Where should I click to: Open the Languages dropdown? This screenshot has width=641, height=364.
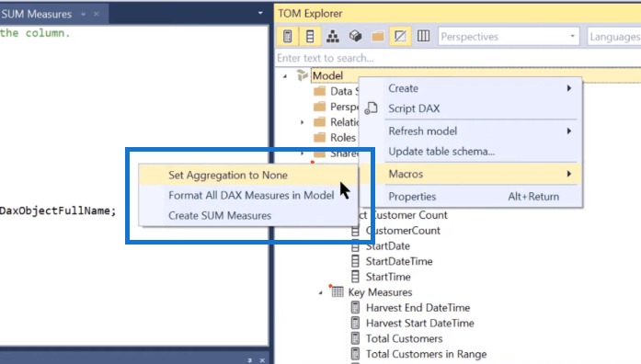tap(614, 37)
